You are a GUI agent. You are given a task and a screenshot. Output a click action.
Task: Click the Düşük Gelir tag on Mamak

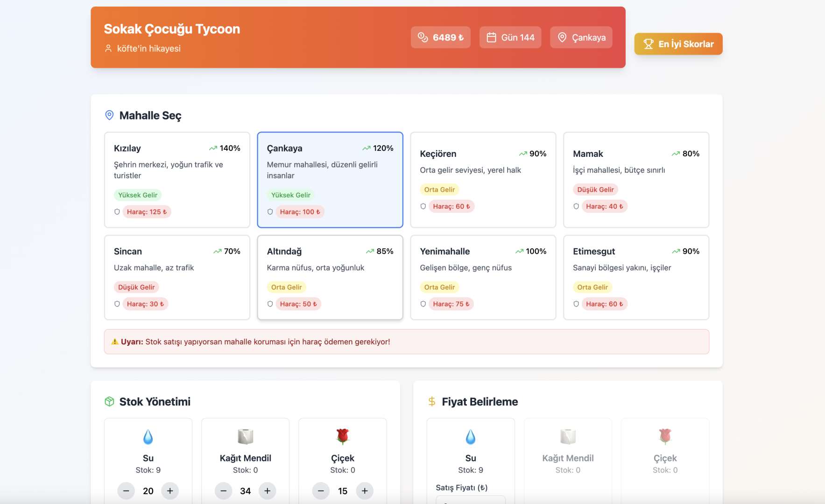point(595,189)
